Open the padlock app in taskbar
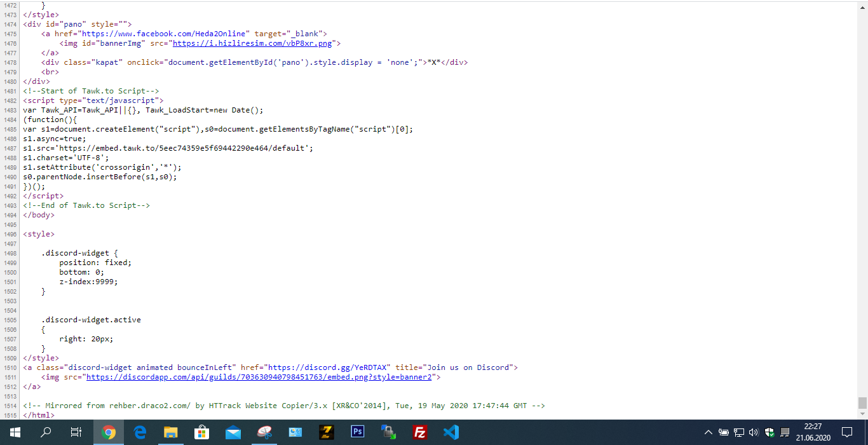The height and width of the screenshot is (445, 868). point(388,432)
